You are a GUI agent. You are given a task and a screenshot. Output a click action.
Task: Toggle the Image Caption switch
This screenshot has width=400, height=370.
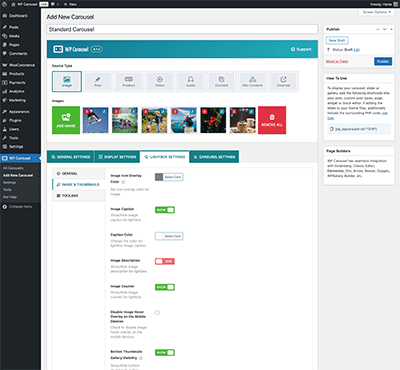(x=165, y=210)
